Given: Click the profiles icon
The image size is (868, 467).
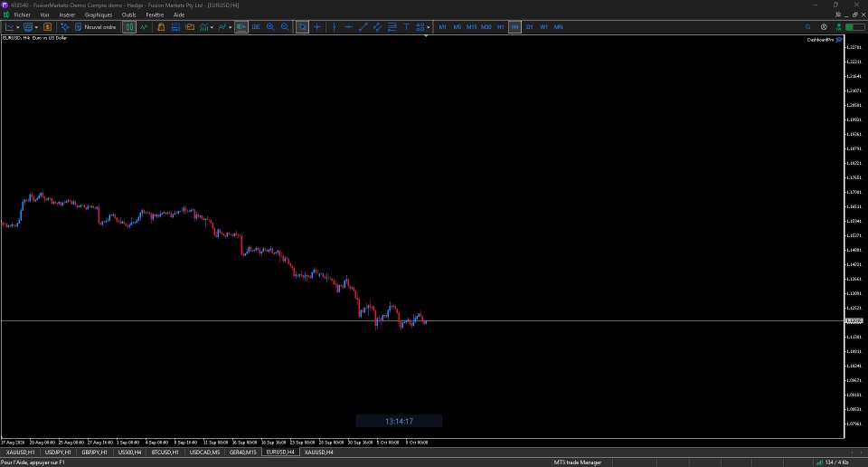Looking at the screenshot, I should point(28,26).
